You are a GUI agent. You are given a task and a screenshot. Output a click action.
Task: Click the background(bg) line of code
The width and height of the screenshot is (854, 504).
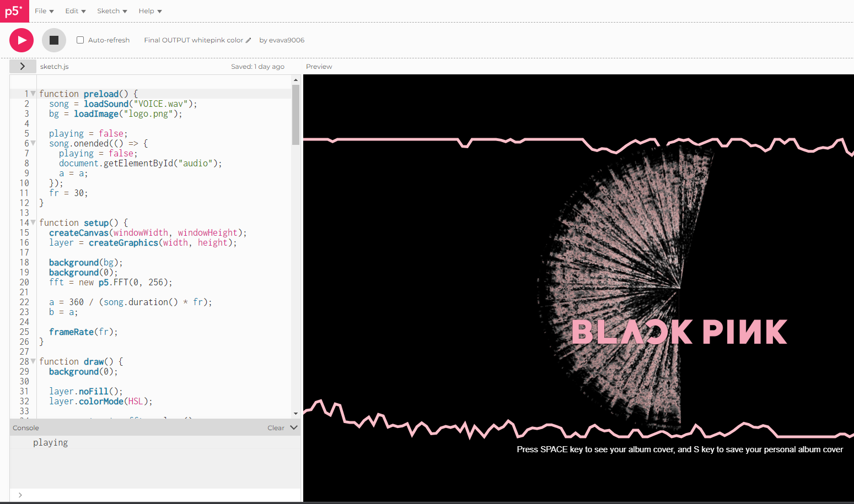coord(86,262)
